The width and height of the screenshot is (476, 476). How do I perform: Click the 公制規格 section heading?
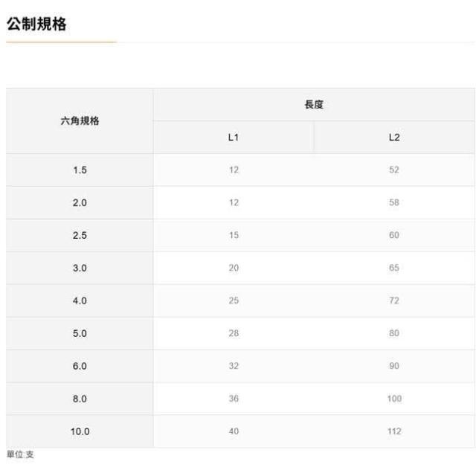pos(36,25)
